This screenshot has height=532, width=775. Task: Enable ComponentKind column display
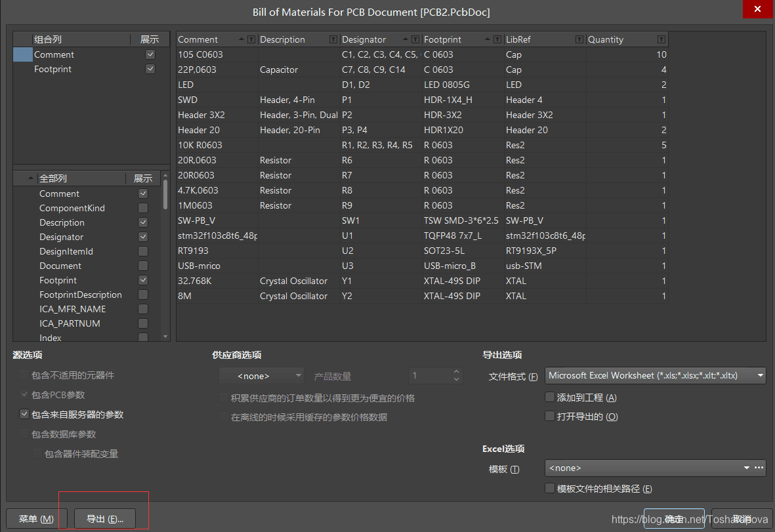point(143,208)
